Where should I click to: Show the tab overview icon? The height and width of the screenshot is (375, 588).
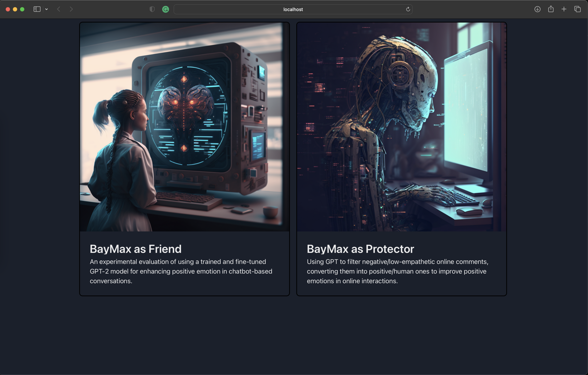coord(577,9)
